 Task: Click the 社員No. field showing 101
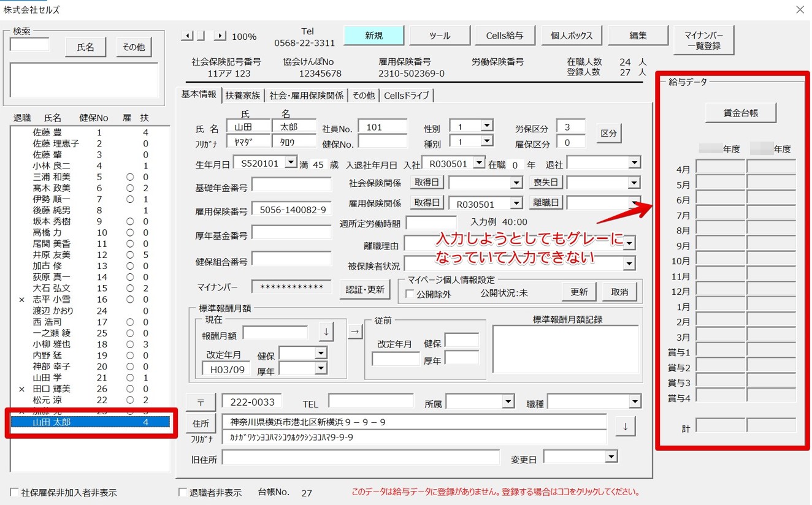[383, 127]
